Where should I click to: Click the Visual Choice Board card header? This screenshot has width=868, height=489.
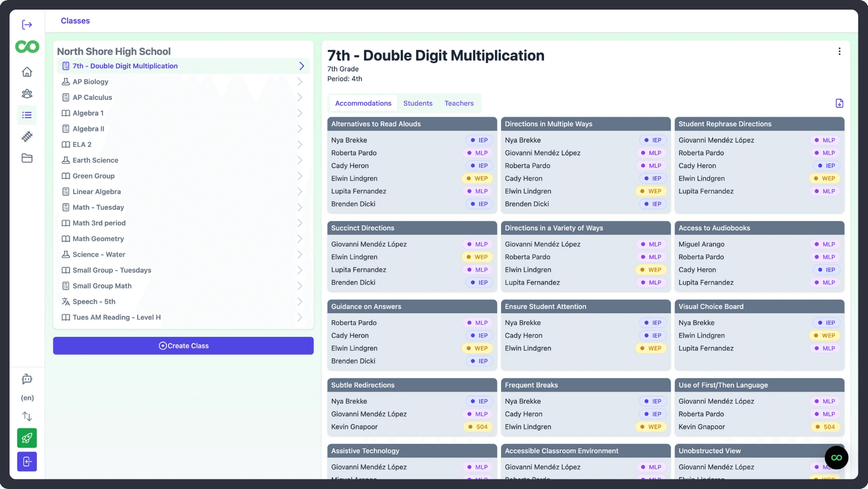coord(760,307)
